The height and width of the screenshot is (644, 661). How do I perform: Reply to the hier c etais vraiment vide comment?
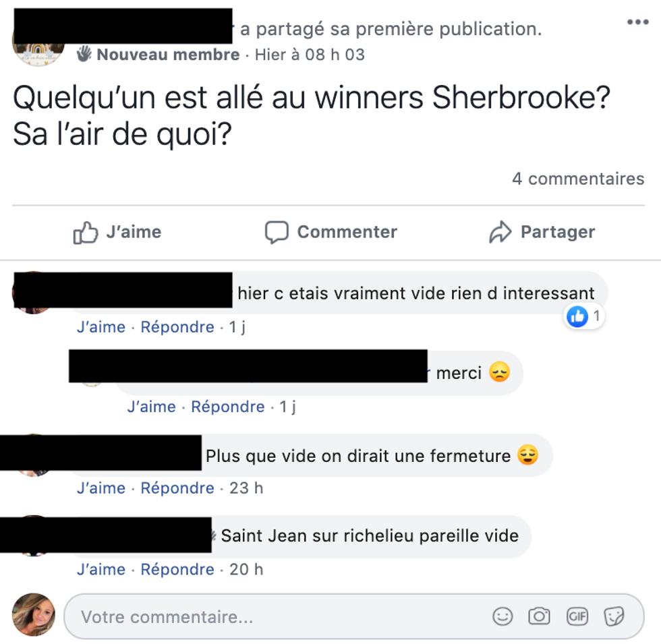pyautogui.click(x=177, y=327)
